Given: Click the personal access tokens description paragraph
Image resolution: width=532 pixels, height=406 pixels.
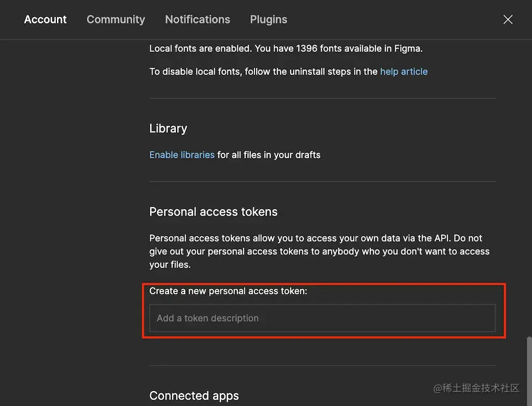Looking at the screenshot, I should click(x=319, y=251).
